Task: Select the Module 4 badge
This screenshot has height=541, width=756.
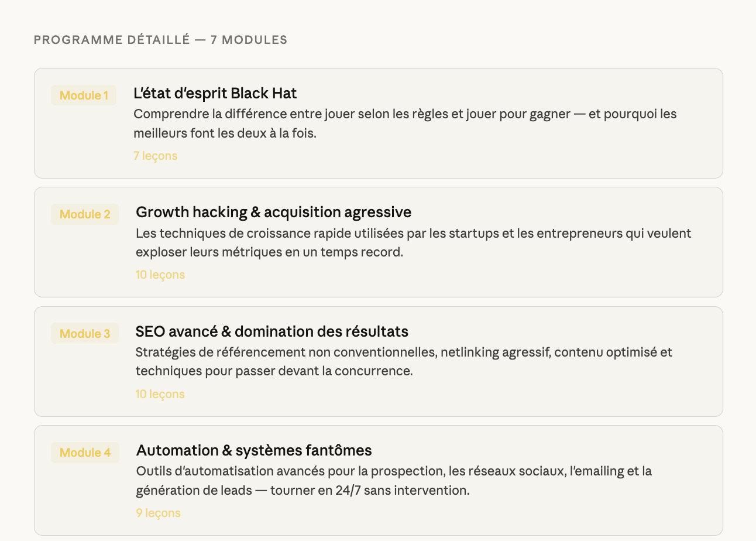Action: [x=85, y=453]
